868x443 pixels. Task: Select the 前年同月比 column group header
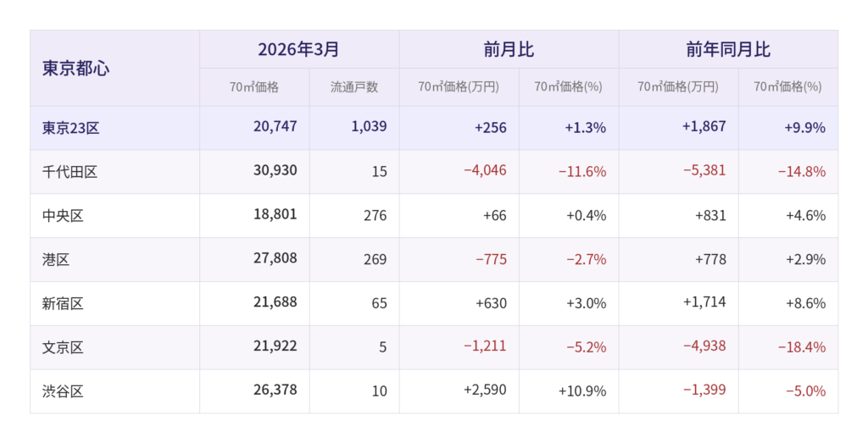[728, 50]
